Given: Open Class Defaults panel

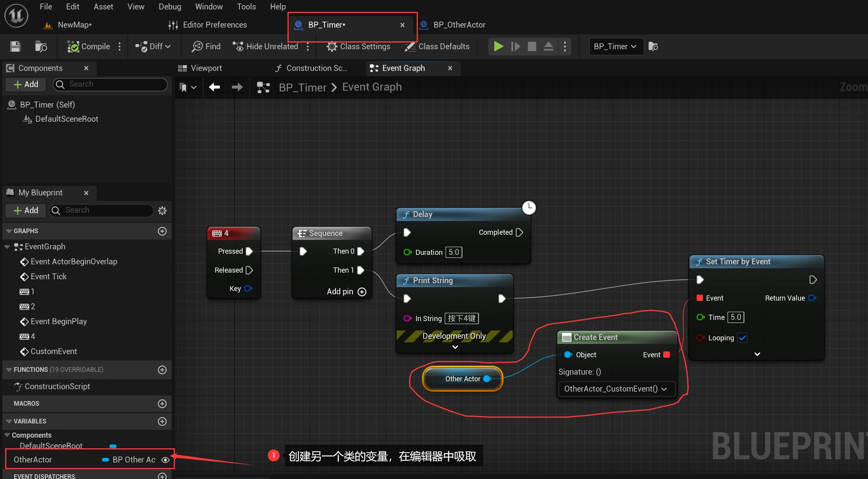Looking at the screenshot, I should coord(437,46).
